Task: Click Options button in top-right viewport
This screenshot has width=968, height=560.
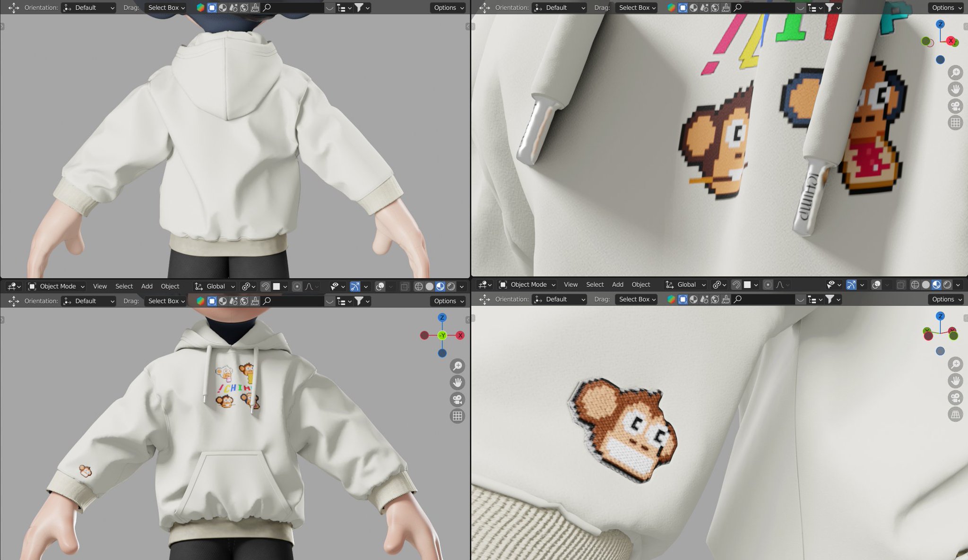Action: tap(946, 8)
